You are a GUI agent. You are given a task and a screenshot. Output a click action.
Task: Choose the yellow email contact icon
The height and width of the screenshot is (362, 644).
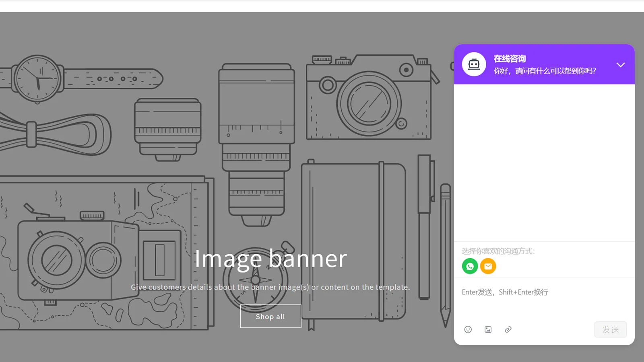tap(488, 266)
